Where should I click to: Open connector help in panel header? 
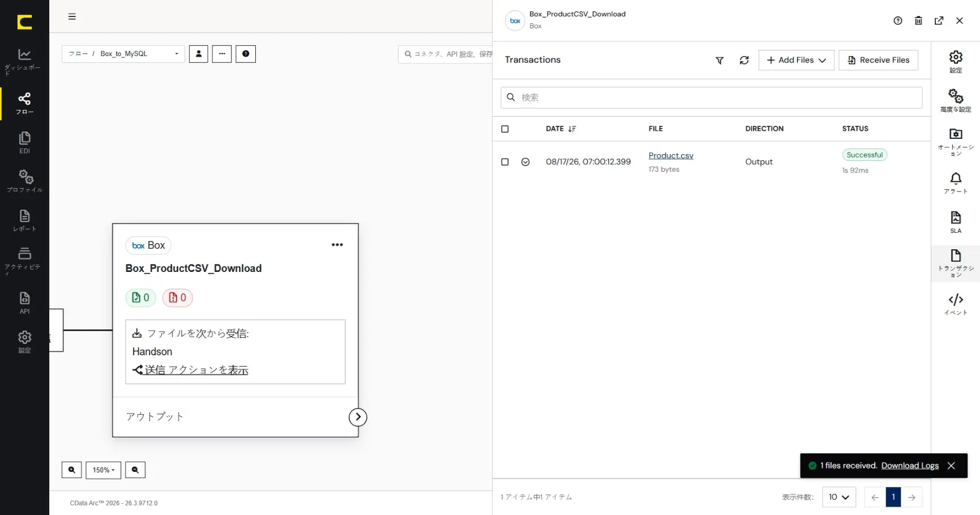[x=898, y=20]
